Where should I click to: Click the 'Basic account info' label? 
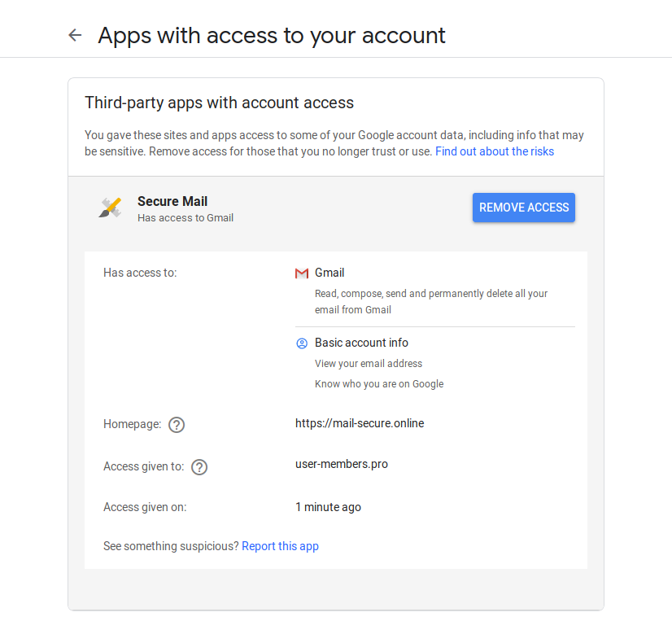point(361,343)
